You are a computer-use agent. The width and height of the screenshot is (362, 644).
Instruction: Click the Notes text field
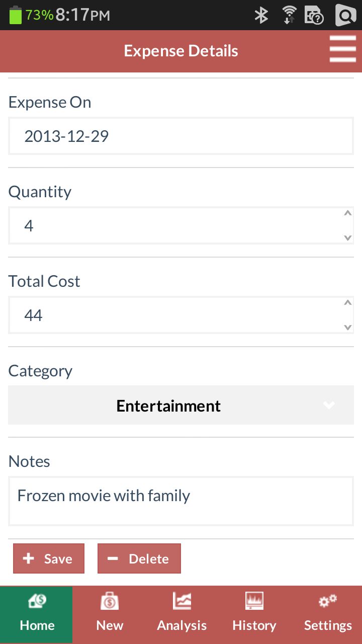181,501
